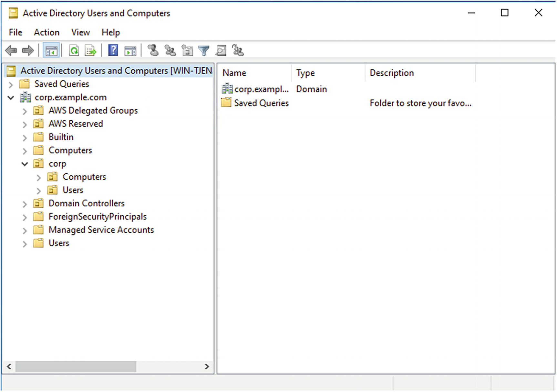The image size is (557, 392).
Task: Open the File menu
Action: coord(15,32)
